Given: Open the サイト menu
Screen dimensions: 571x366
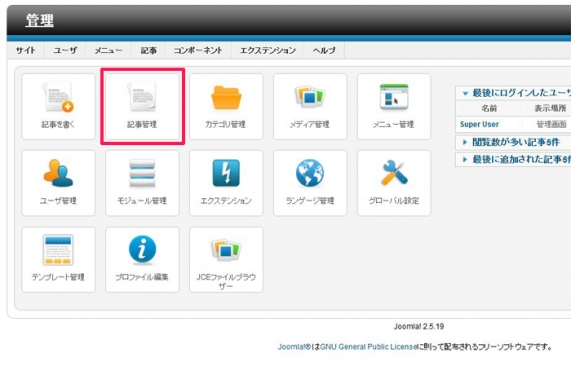Looking at the screenshot, I should 26,50.
